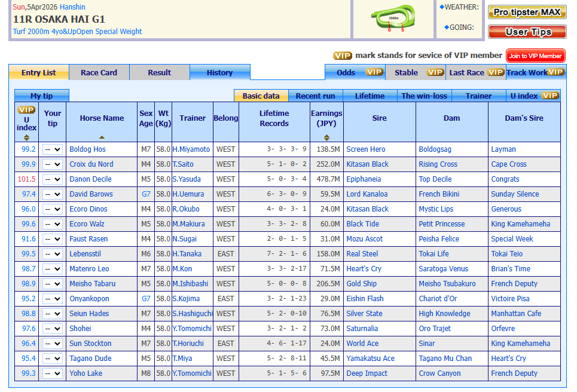Open dam link Saratoga Venus
Image resolution: width=577 pixels, height=392 pixels.
444,269
